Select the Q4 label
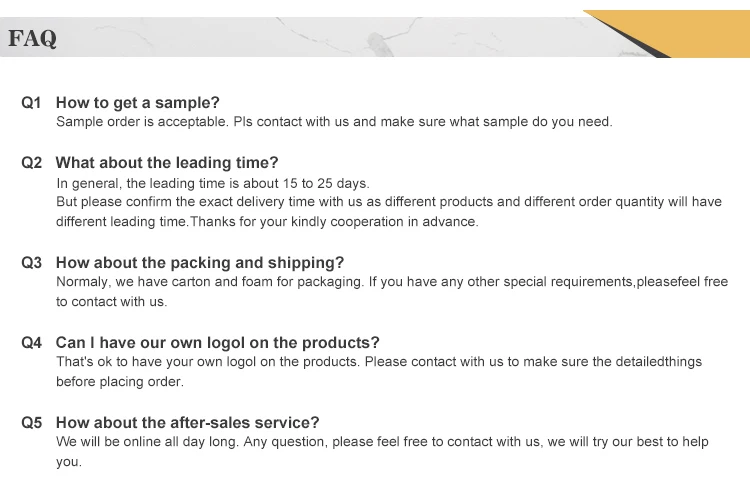This screenshot has width=750, height=497. pos(32,342)
